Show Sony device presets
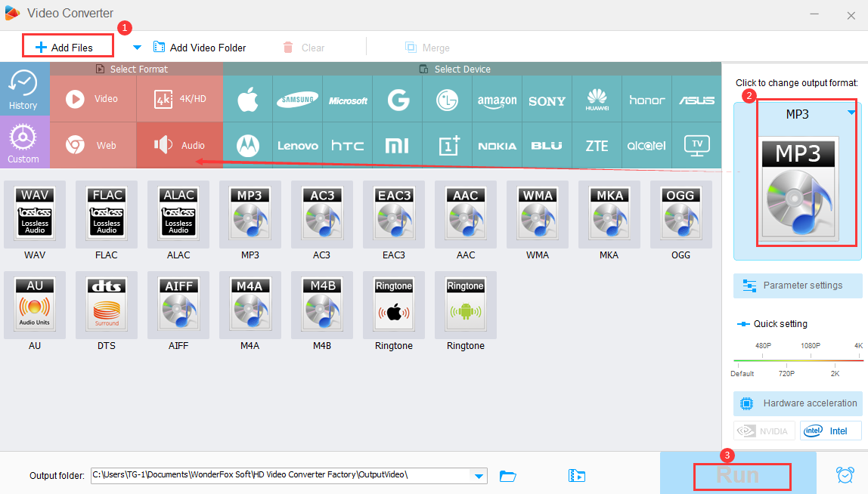This screenshot has width=868, height=494. point(547,100)
